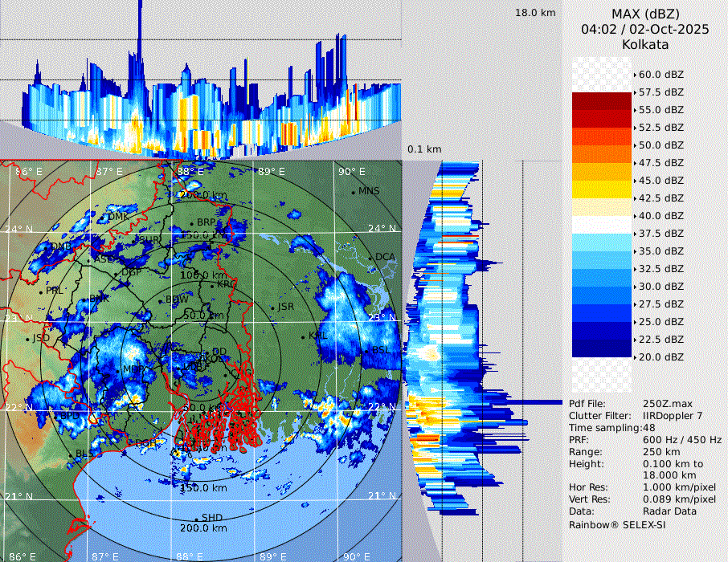The width and height of the screenshot is (728, 562).
Task: Click the Kolkata radar site name
Action: pyautogui.click(x=645, y=44)
